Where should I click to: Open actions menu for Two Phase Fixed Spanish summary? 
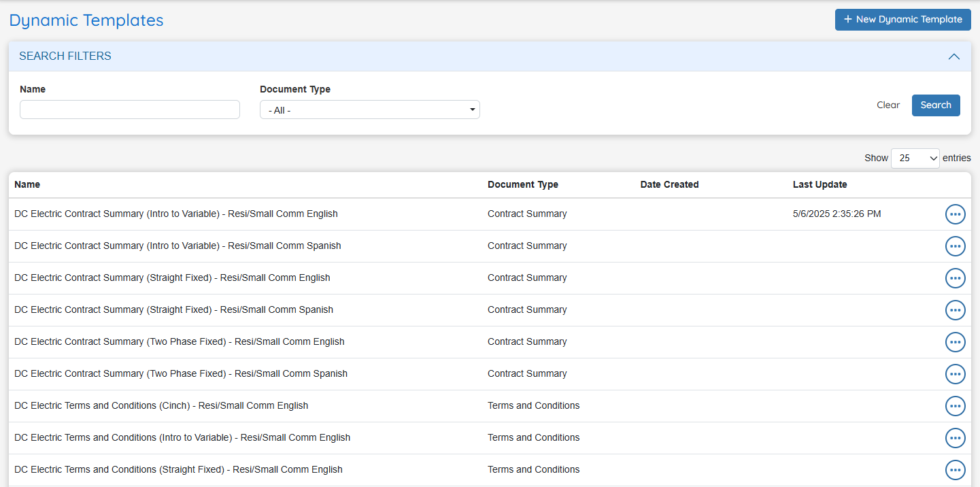956,374
